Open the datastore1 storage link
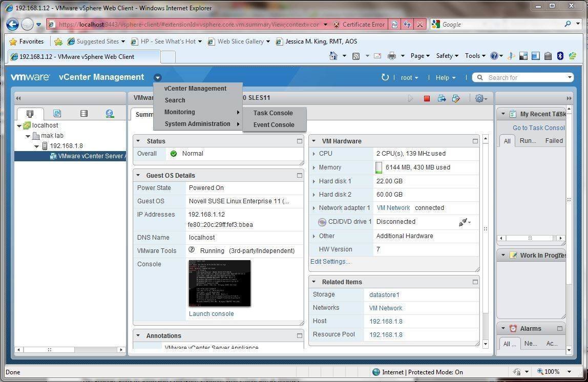Screen dimensions: 588x382 (x=384, y=294)
